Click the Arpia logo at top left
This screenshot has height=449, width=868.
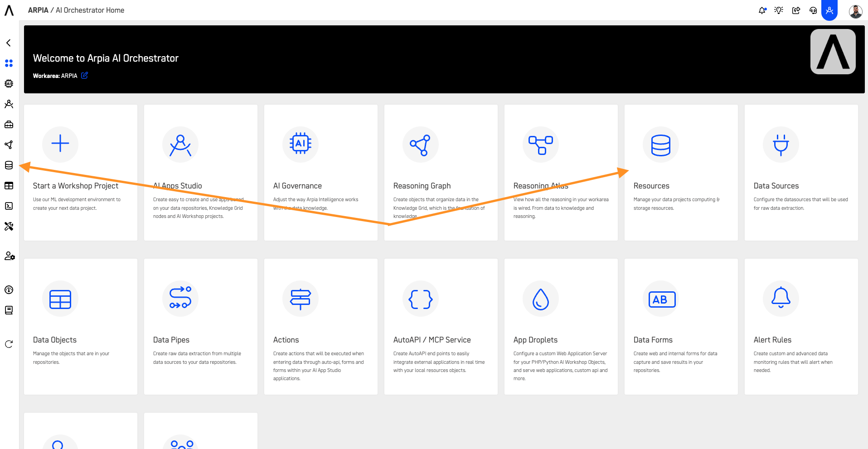tap(9, 10)
